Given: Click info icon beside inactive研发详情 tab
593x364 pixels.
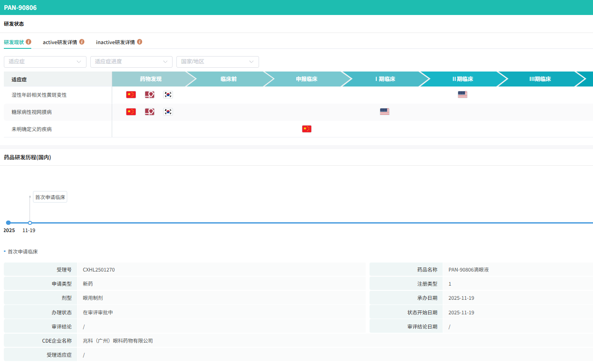Looking at the screenshot, I should pyautogui.click(x=140, y=42).
